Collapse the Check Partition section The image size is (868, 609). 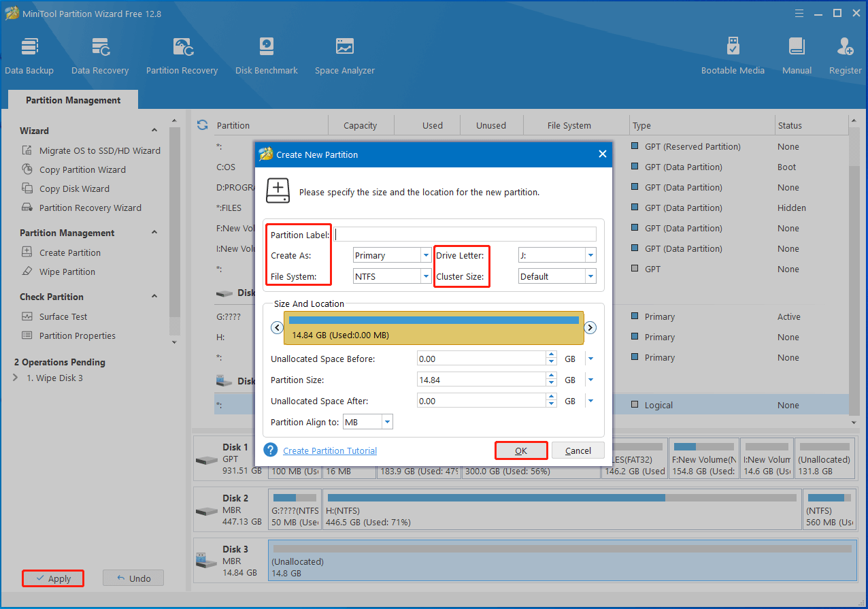pos(154,297)
